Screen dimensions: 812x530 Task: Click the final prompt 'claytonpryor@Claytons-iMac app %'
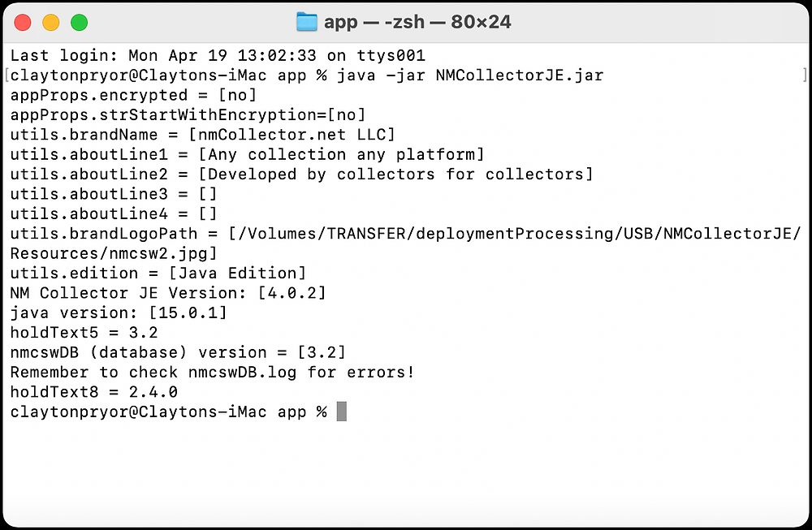click(x=168, y=412)
